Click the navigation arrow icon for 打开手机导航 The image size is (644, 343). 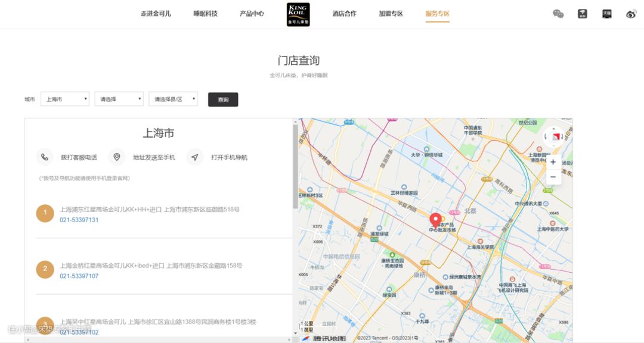click(194, 157)
